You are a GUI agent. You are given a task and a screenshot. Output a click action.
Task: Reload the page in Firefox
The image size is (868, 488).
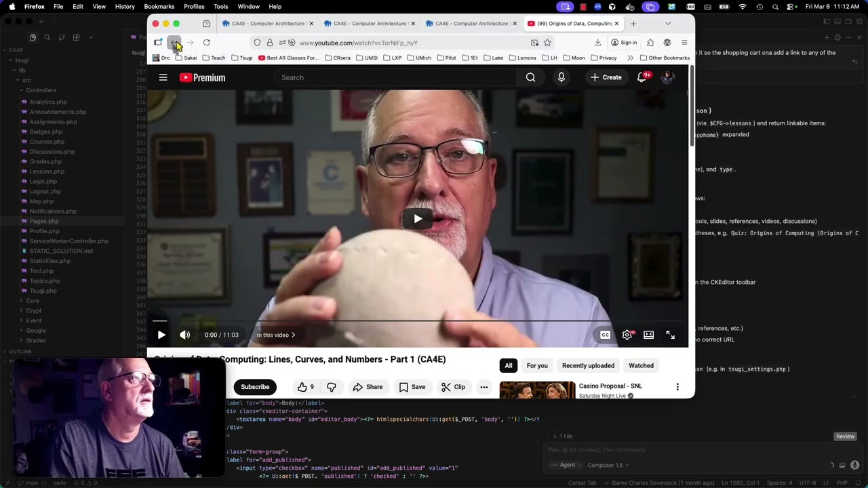pyautogui.click(x=206, y=43)
